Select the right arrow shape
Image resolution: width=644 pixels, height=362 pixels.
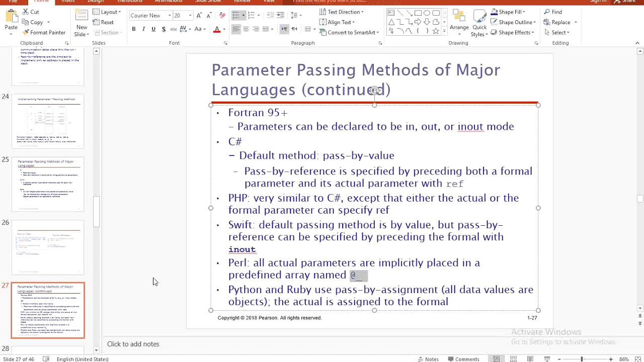(418, 22)
